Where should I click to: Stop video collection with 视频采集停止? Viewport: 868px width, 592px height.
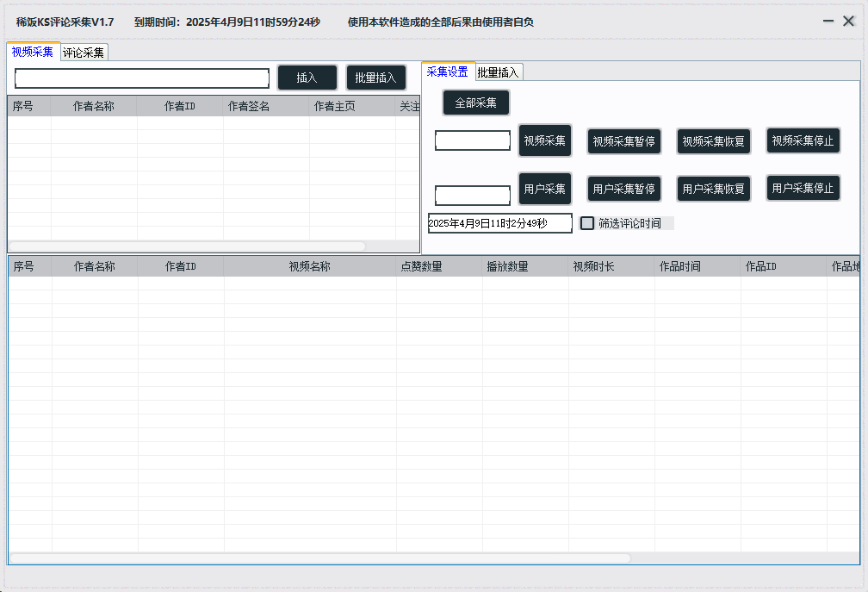pos(803,140)
